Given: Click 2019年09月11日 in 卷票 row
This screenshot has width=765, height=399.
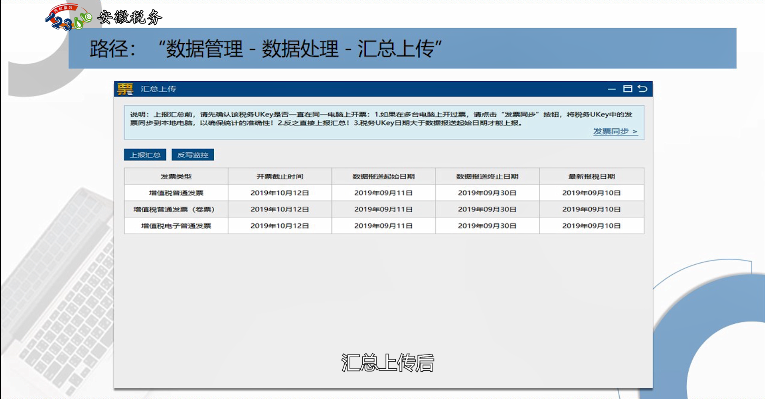Looking at the screenshot, I should pyautogui.click(x=383, y=210).
